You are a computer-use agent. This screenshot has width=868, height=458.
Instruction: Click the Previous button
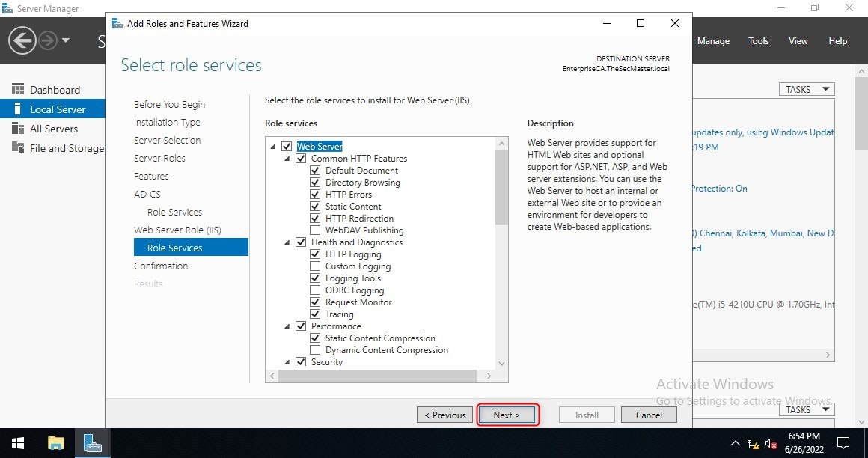[x=444, y=415]
